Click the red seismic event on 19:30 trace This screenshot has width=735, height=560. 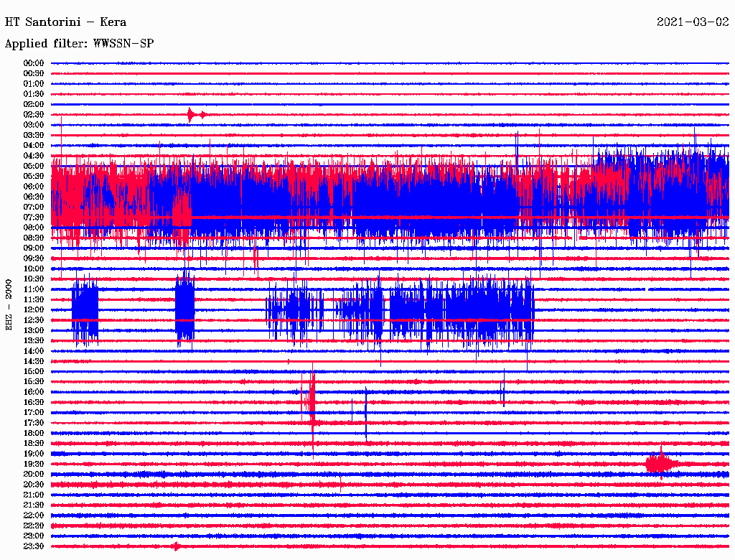pyautogui.click(x=661, y=464)
